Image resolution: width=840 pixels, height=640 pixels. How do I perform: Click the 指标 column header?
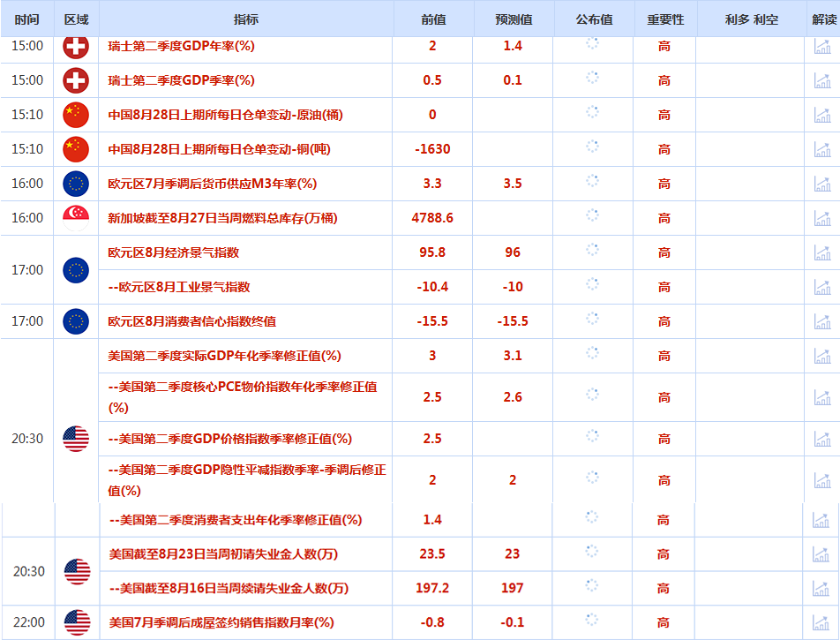(246, 19)
